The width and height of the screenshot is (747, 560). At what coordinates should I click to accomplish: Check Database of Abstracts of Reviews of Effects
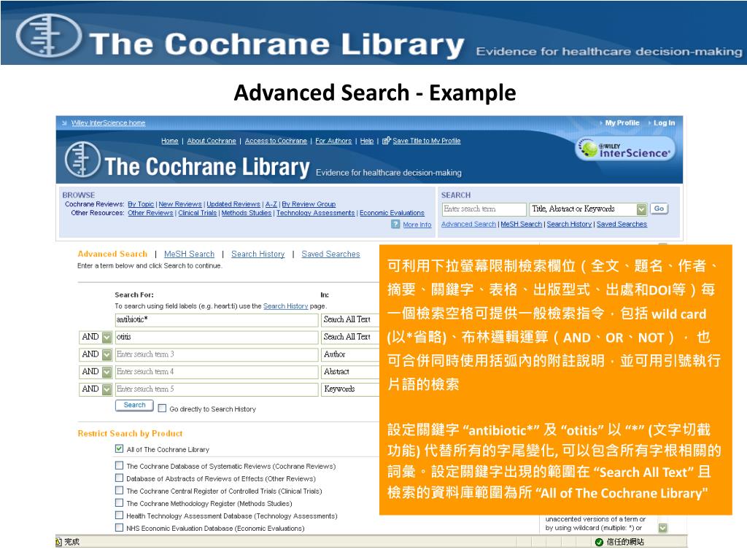[x=119, y=478]
